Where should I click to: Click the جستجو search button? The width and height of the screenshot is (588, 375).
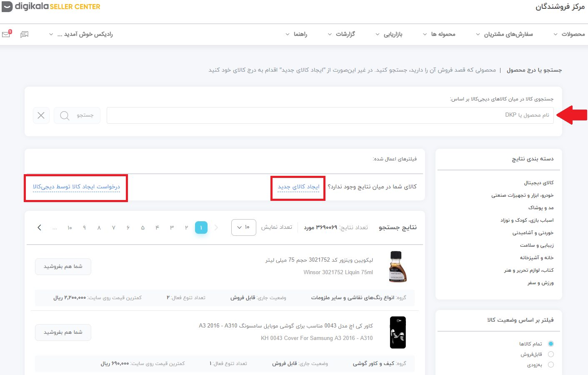[77, 115]
